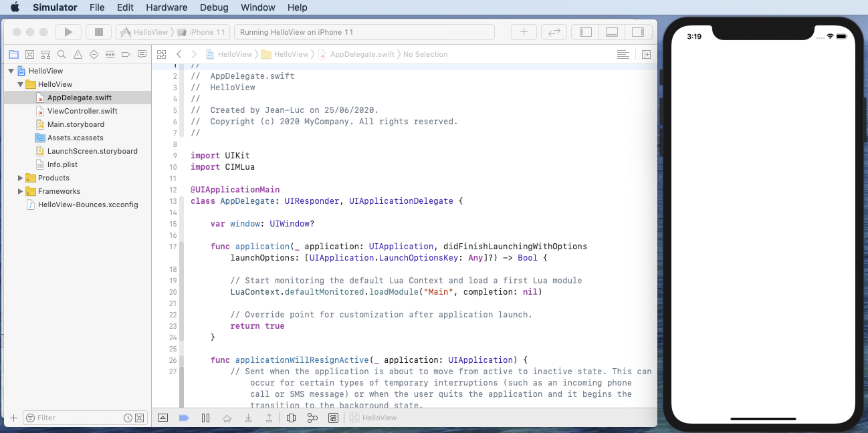Open the Report navigator

tap(142, 54)
